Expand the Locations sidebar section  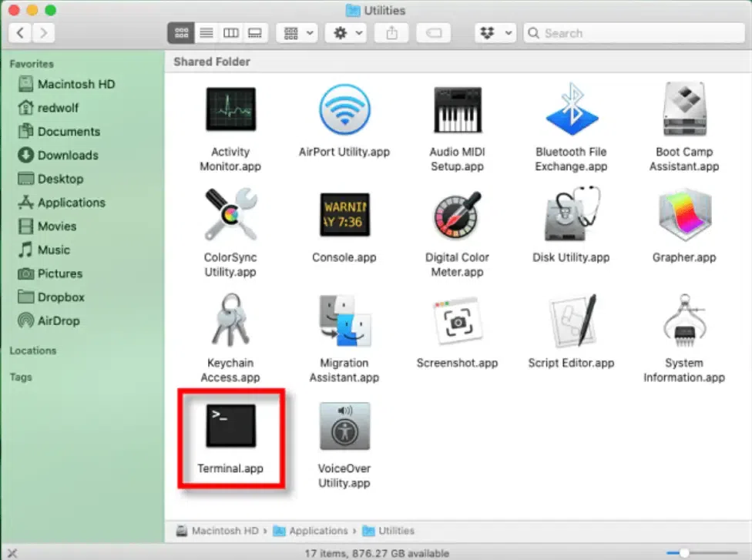point(33,350)
